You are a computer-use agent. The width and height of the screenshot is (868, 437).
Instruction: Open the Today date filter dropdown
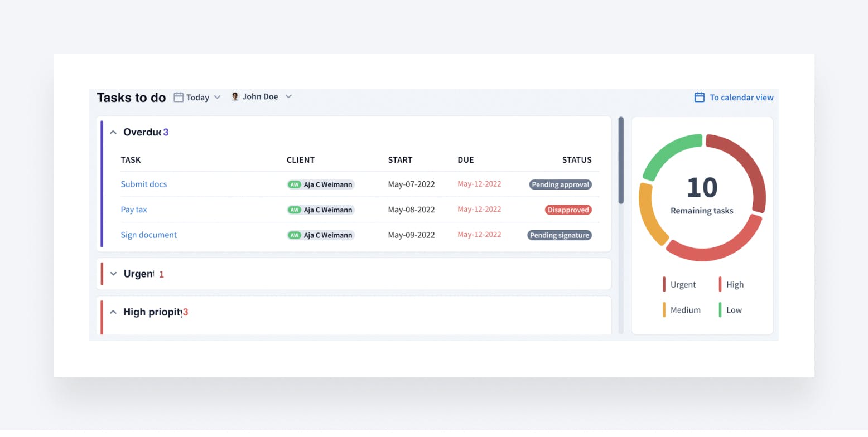click(217, 98)
